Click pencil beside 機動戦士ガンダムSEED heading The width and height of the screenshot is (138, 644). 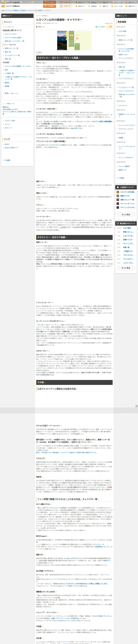coord(56,592)
